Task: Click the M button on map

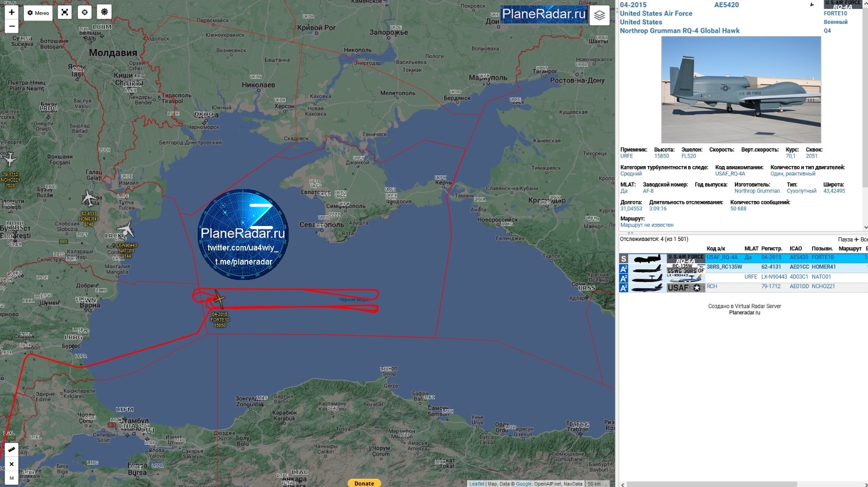Action: 12,478
